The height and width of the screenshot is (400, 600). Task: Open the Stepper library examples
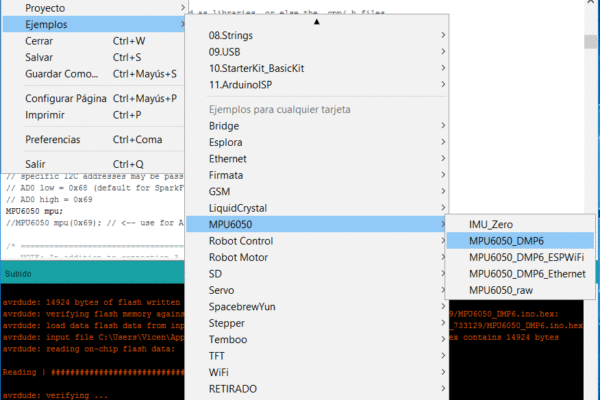point(317,323)
